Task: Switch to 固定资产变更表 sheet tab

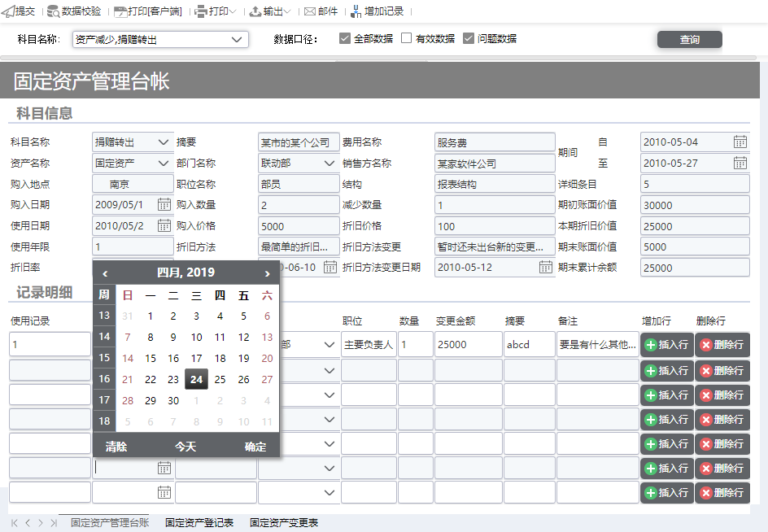Action: pos(284,523)
